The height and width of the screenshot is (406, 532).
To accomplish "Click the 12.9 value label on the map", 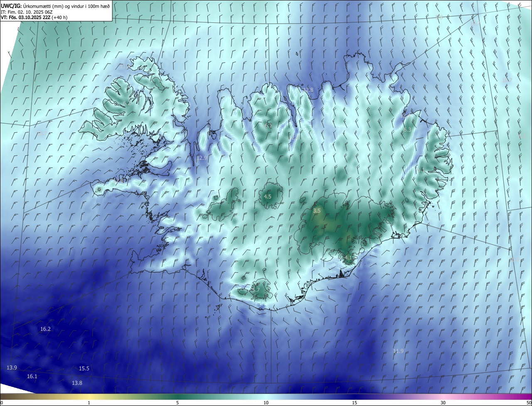I will [x=201, y=158].
